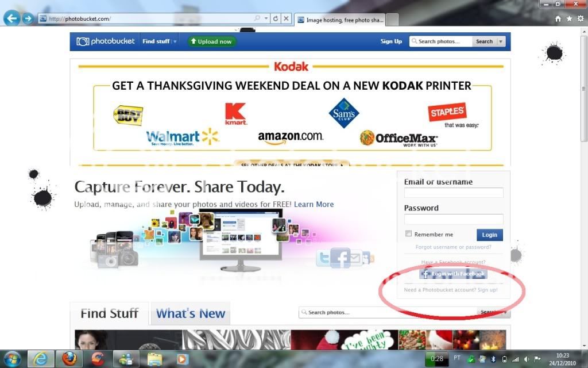The height and width of the screenshot is (368, 588).
Task: Expand the Find stuff dropdown arrow
Action: (x=175, y=41)
